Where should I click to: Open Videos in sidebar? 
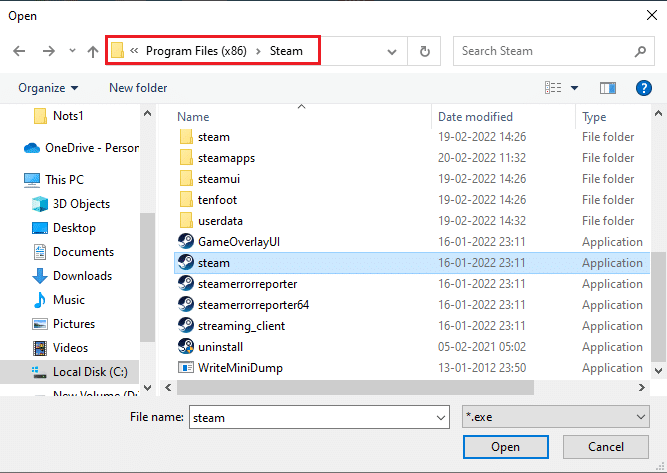(60, 348)
